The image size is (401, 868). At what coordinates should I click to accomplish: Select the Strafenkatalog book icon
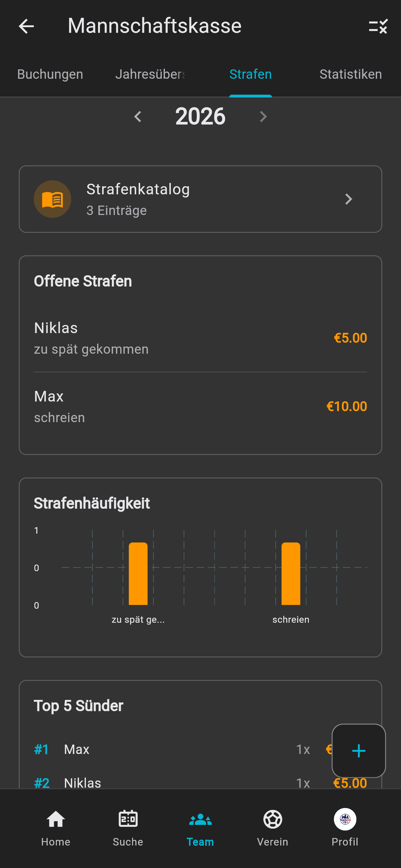[52, 199]
